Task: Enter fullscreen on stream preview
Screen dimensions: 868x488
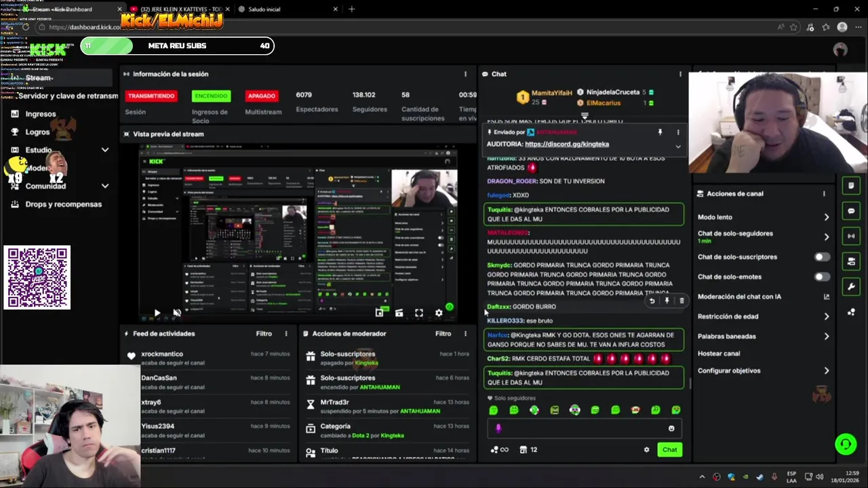Action: pos(419,312)
